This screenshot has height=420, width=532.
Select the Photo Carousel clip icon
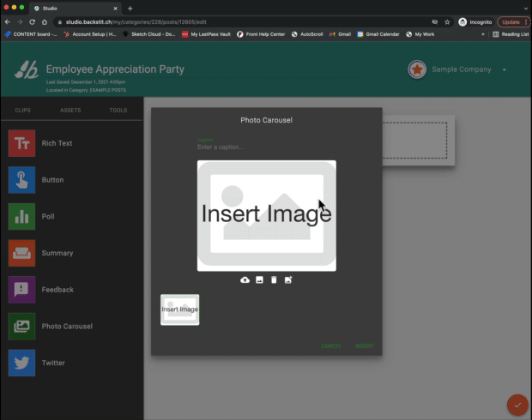[x=21, y=326]
